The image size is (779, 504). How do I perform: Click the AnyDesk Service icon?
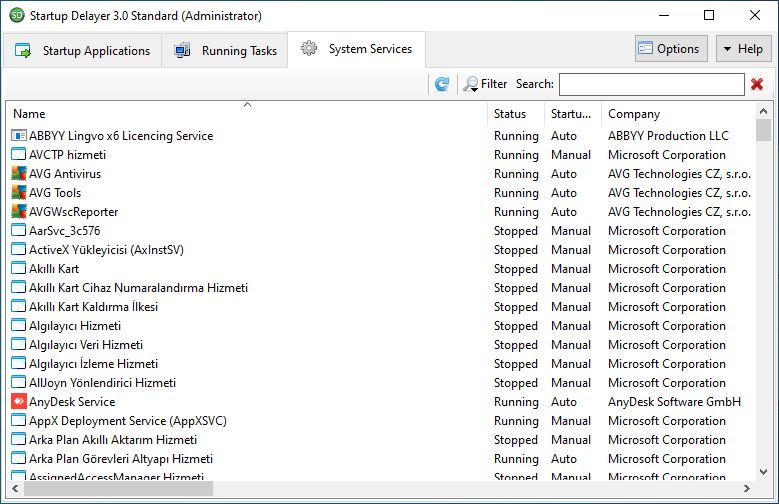click(x=18, y=402)
